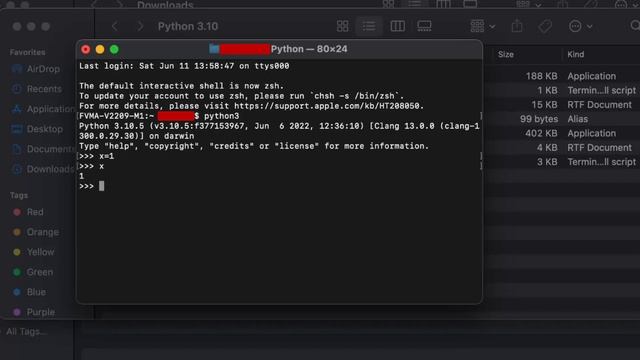Click the Finder Share icon

tap(517, 26)
